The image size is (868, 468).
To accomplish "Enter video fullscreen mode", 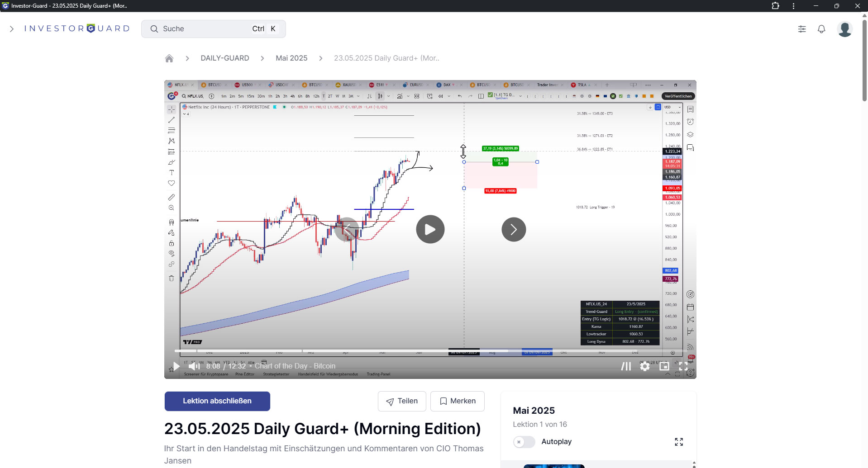I will pyautogui.click(x=683, y=366).
